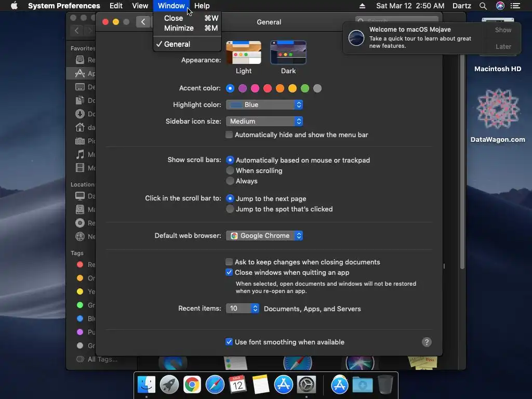Open Default web browser dropdown
The image size is (532, 399).
pos(264,235)
